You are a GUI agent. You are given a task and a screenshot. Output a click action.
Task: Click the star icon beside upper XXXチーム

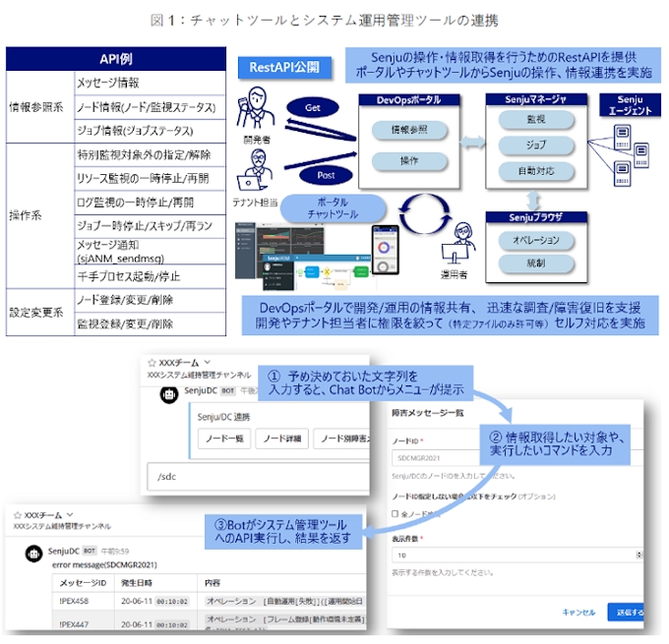pos(152,362)
